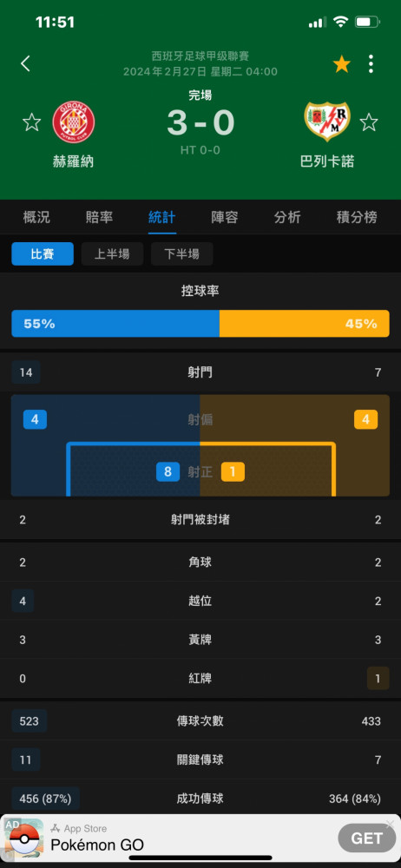Close the ad banner X
The height and width of the screenshot is (868, 401).
pos(390,823)
